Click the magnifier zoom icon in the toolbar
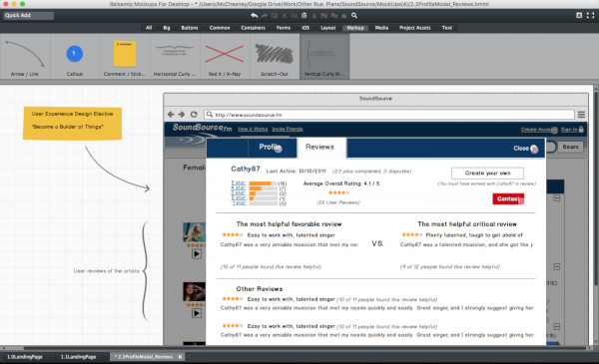This screenshot has width=599, height=364. (354, 15)
